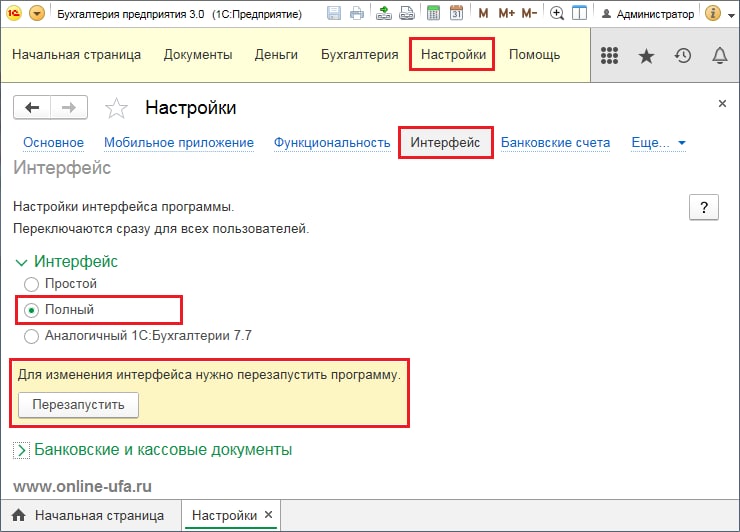This screenshot has height=532, width=740.
Task: Open the Calculator icon
Action: [433, 13]
